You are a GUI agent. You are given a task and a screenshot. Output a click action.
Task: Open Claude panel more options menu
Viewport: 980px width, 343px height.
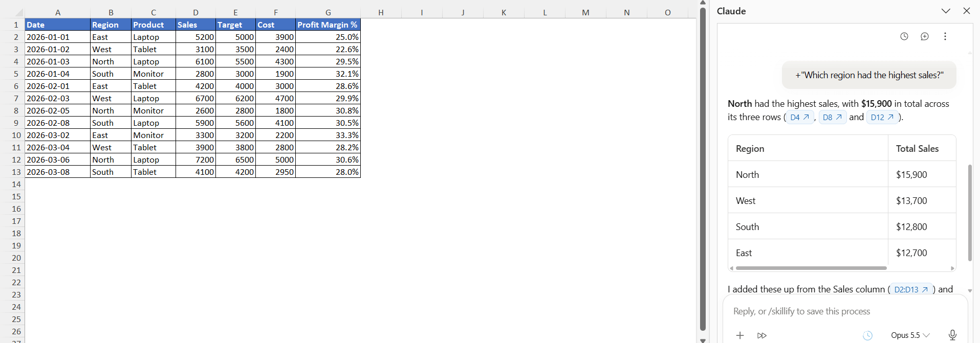click(x=945, y=36)
